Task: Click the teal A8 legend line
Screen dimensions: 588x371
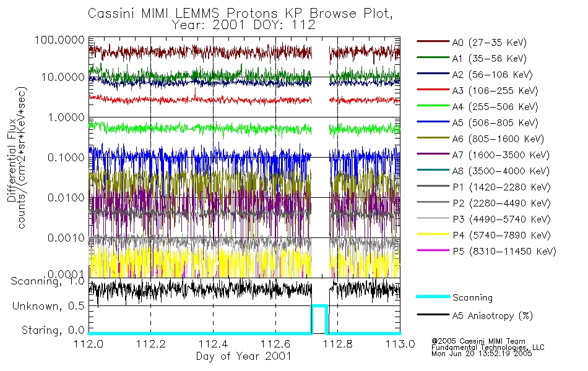Action: click(x=433, y=170)
